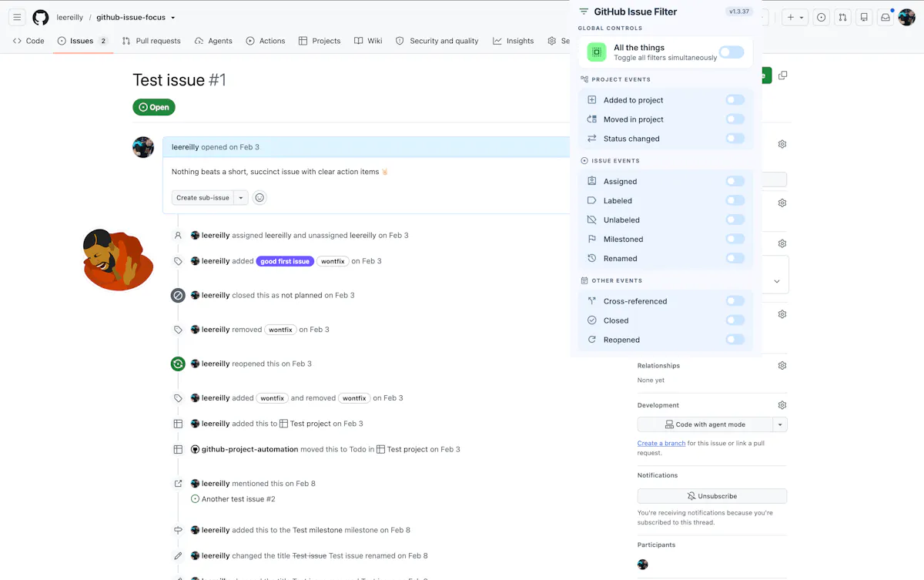The image size is (924, 580).
Task: Click the Unsubscribe notifications button
Action: (x=712, y=496)
